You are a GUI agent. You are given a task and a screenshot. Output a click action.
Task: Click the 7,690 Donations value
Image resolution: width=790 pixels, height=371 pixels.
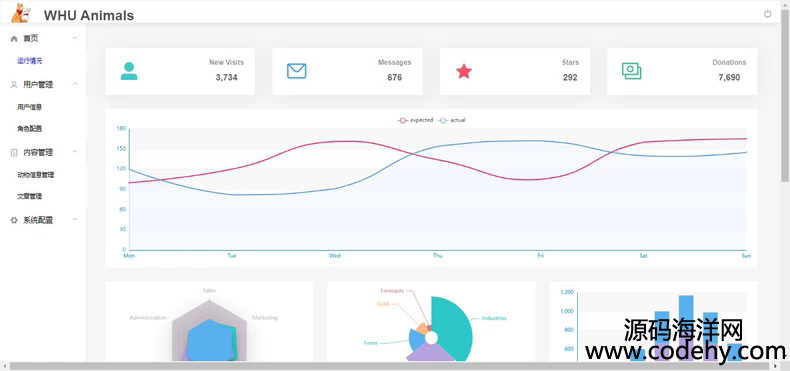tap(729, 78)
